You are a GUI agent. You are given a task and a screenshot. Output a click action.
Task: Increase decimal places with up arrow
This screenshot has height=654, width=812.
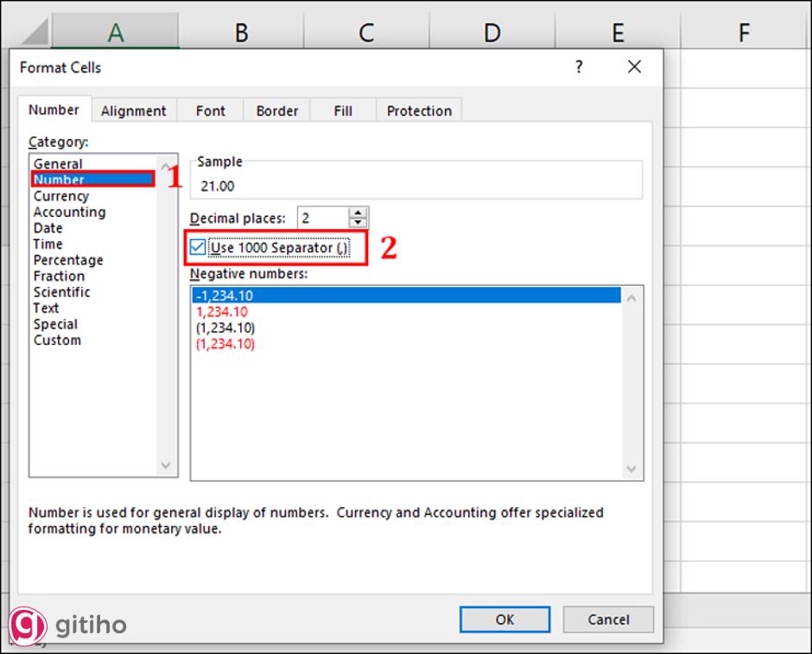tap(358, 213)
